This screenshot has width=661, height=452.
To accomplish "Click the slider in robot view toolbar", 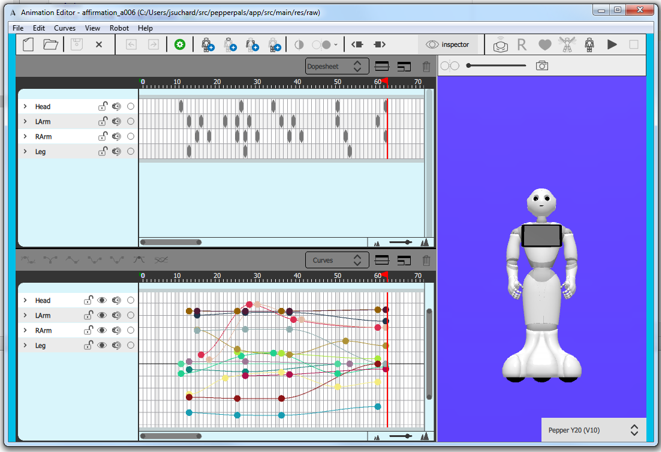I will coord(495,66).
